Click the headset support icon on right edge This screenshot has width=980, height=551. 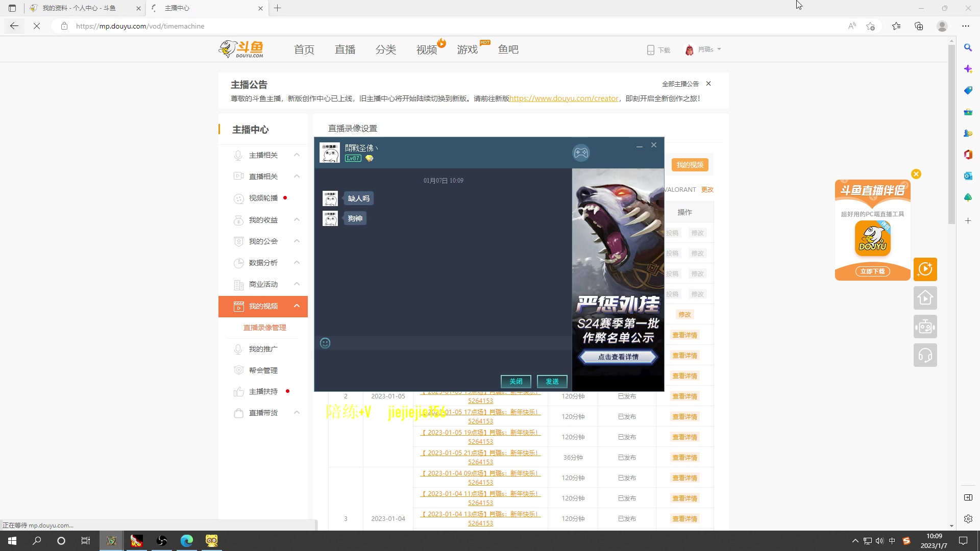pyautogui.click(x=925, y=355)
